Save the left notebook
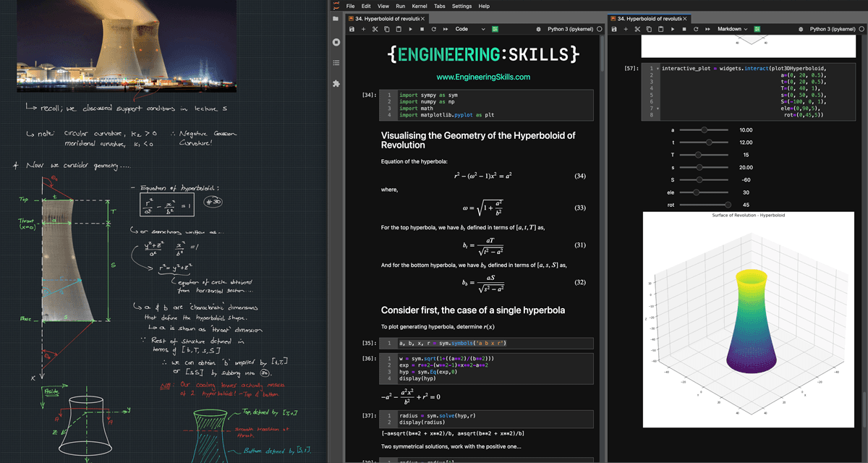 [352, 29]
